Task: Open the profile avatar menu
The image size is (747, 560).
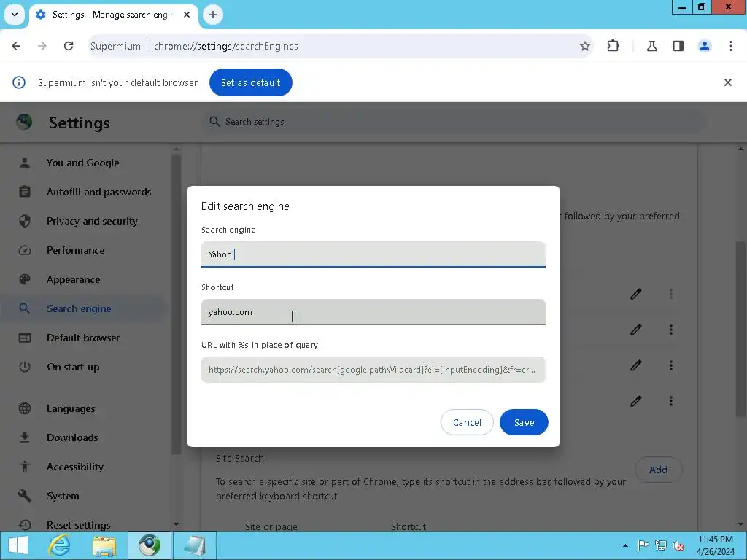Action: click(705, 46)
